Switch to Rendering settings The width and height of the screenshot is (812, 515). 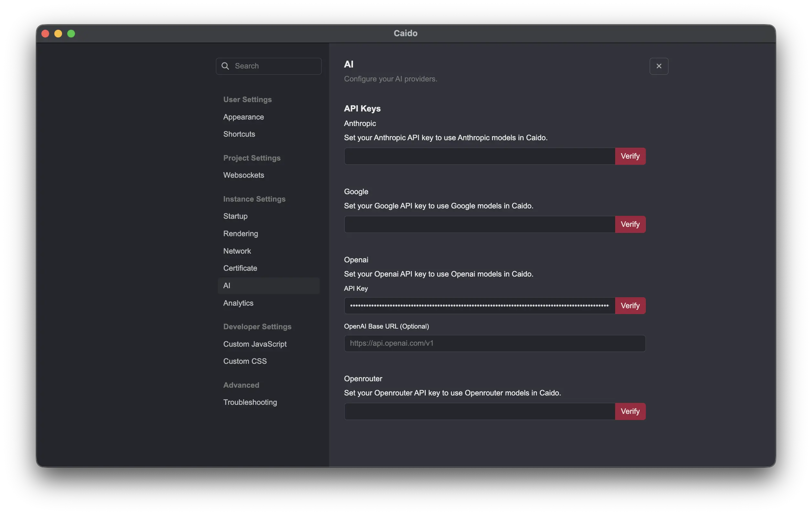point(240,234)
